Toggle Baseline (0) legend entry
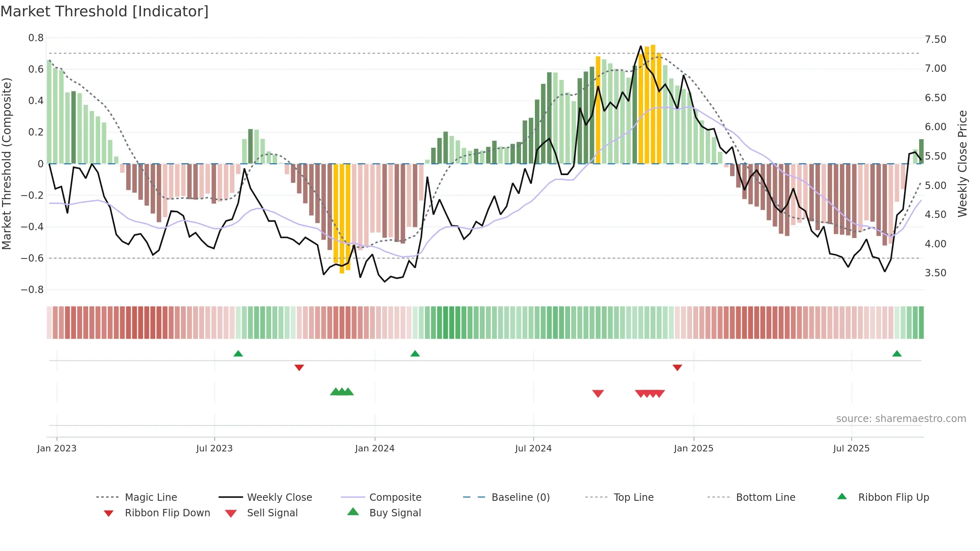Image resolution: width=980 pixels, height=551 pixels. click(506, 497)
